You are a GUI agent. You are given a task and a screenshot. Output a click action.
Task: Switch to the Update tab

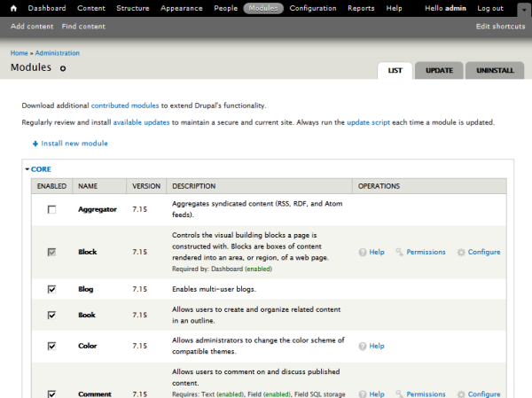439,70
